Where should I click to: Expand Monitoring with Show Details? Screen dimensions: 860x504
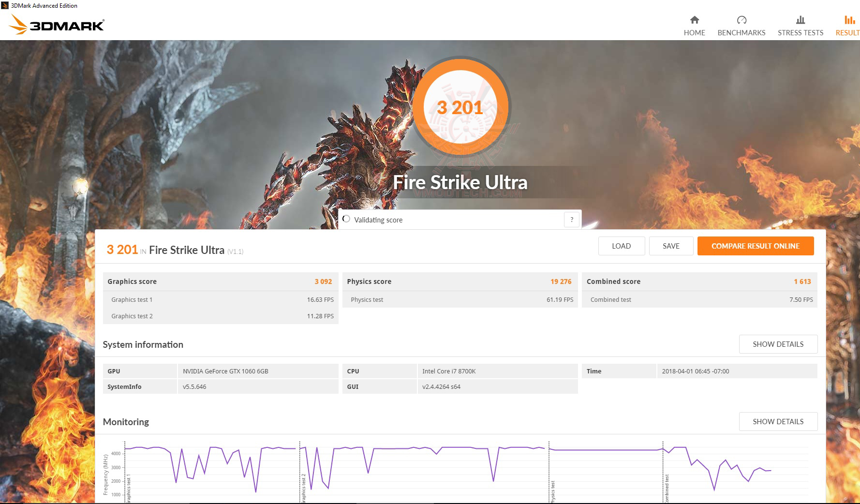pos(778,421)
